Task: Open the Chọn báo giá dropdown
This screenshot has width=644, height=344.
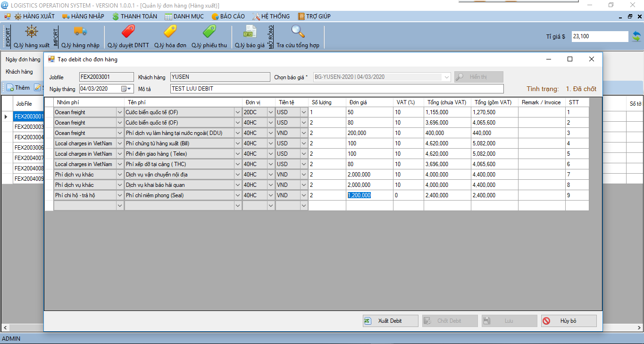Action: click(445, 76)
